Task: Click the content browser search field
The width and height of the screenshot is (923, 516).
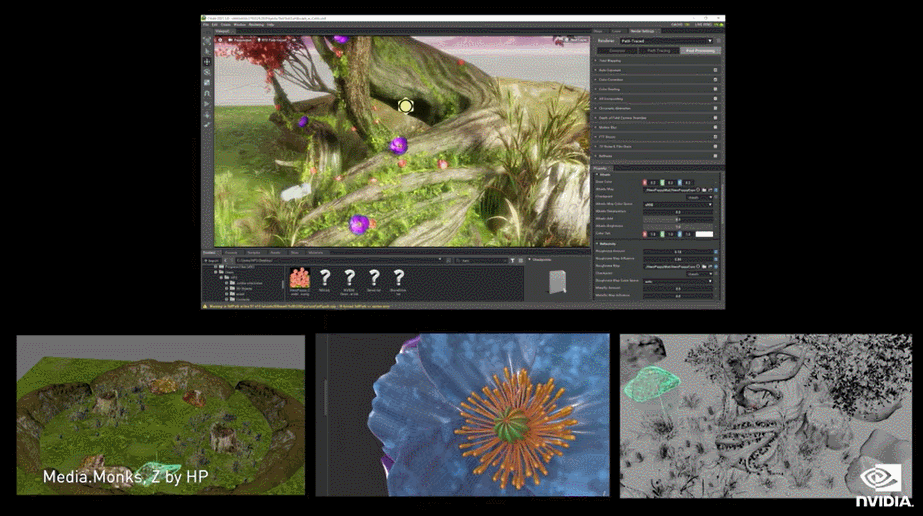Action: point(482,260)
